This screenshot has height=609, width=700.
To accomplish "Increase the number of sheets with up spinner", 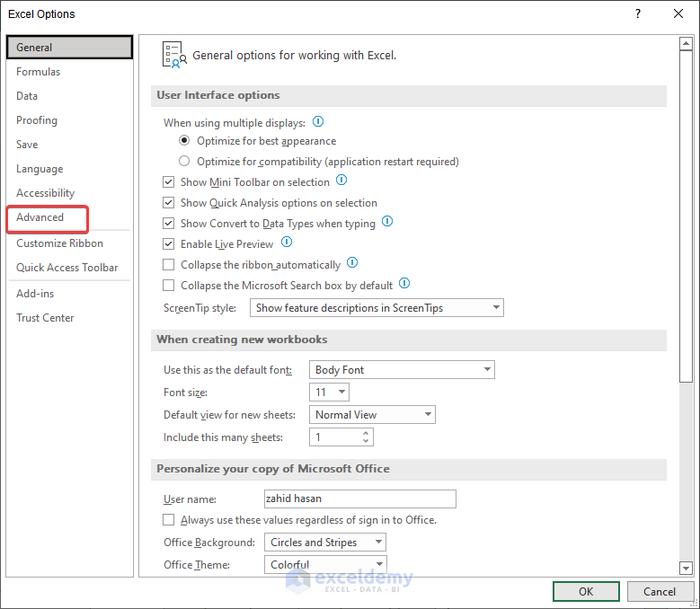I will pos(366,433).
